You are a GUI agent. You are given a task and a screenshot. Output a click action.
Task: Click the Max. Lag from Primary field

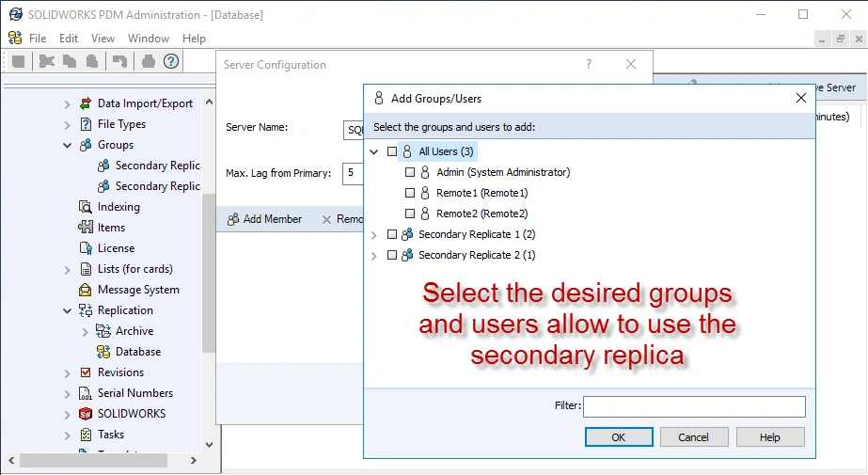tap(353, 173)
